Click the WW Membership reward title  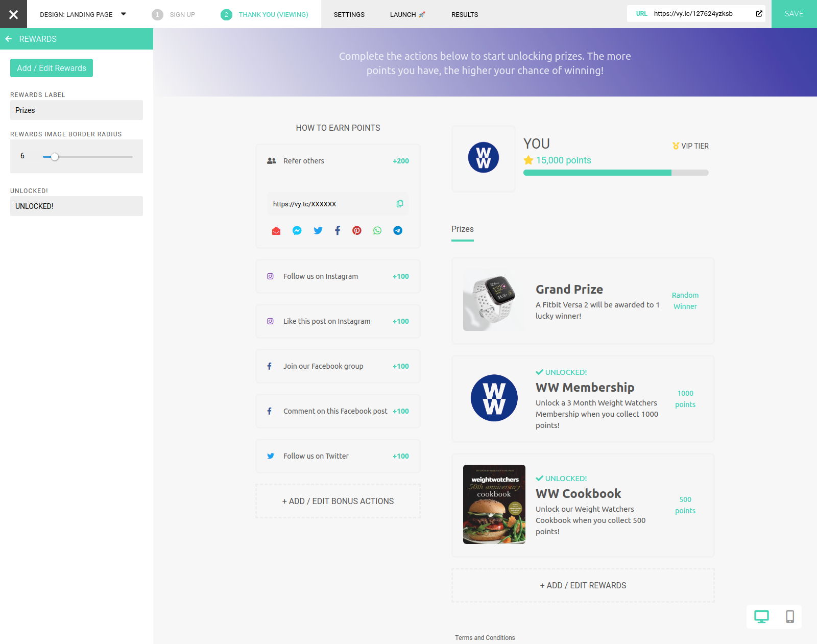pos(585,388)
